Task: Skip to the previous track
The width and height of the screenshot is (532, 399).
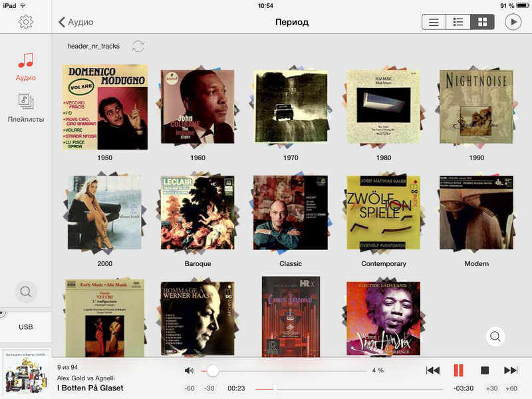Action: pyautogui.click(x=433, y=370)
